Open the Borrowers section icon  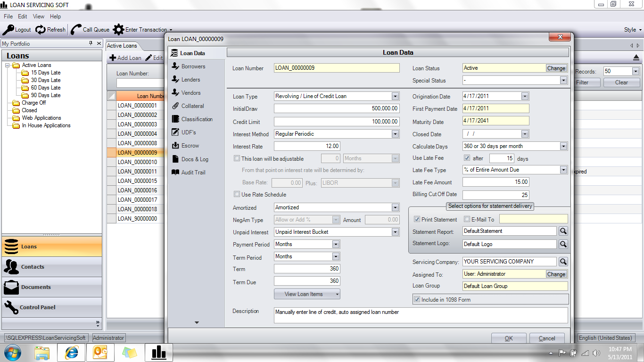tap(175, 66)
